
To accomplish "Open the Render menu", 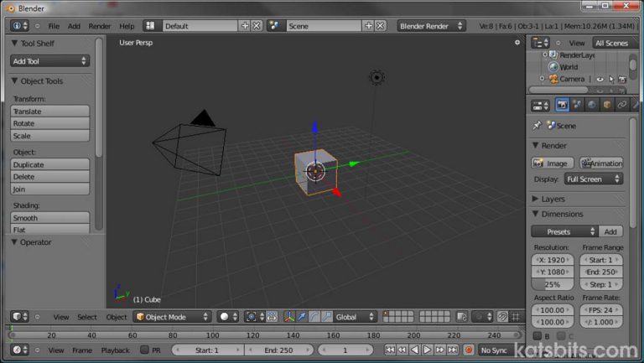I will (x=99, y=26).
